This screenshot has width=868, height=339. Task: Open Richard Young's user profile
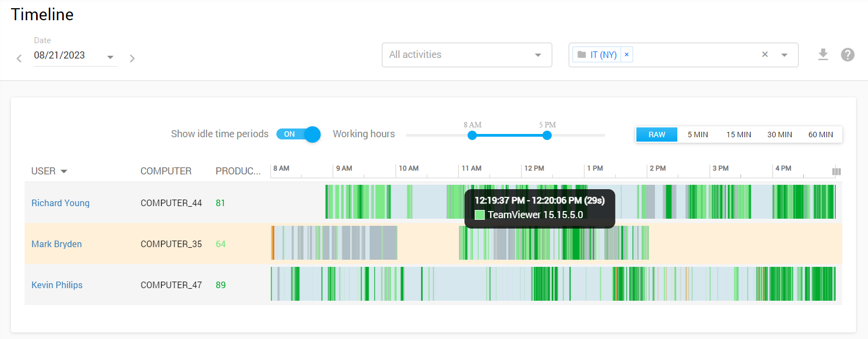[61, 203]
